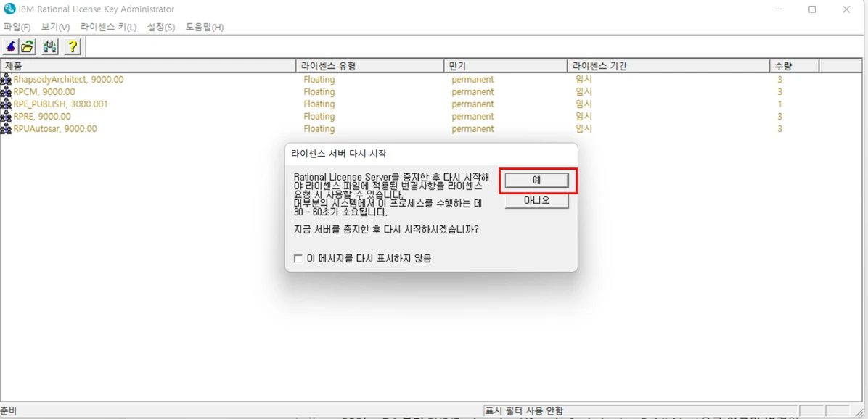
Task: Click 'permanent' in the RPE_PUBLISH row
Action: (x=472, y=104)
